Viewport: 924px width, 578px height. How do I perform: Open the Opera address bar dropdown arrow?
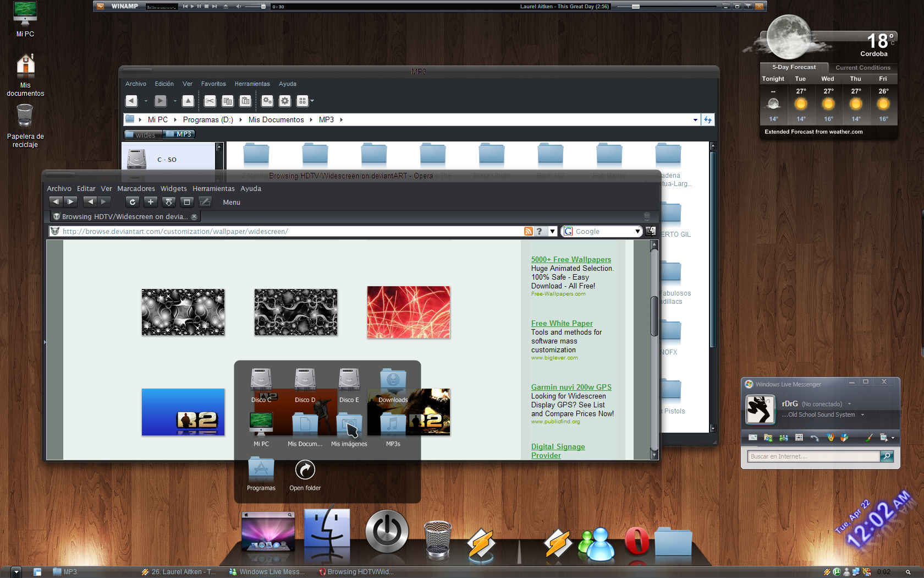(x=552, y=232)
